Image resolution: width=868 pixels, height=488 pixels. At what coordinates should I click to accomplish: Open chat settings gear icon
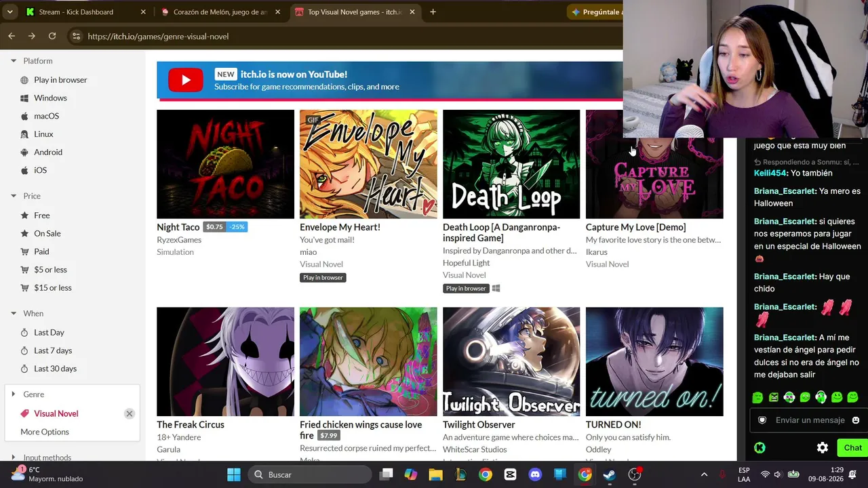click(x=823, y=447)
